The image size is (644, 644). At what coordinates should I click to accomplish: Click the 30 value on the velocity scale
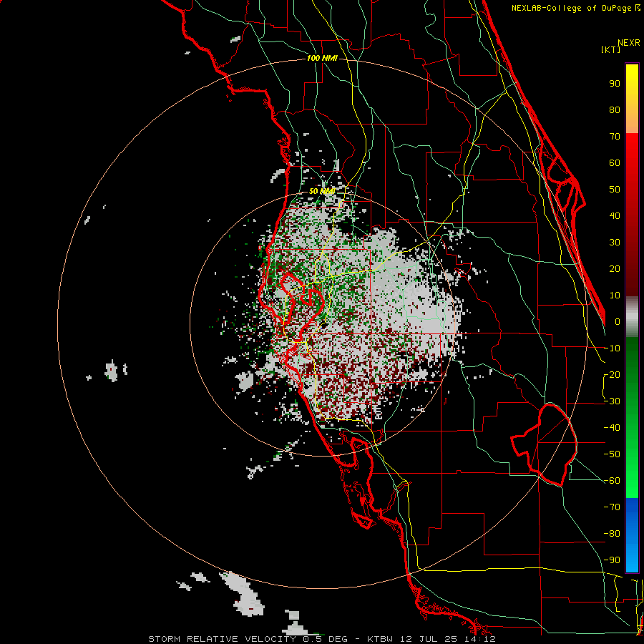[x=615, y=243]
